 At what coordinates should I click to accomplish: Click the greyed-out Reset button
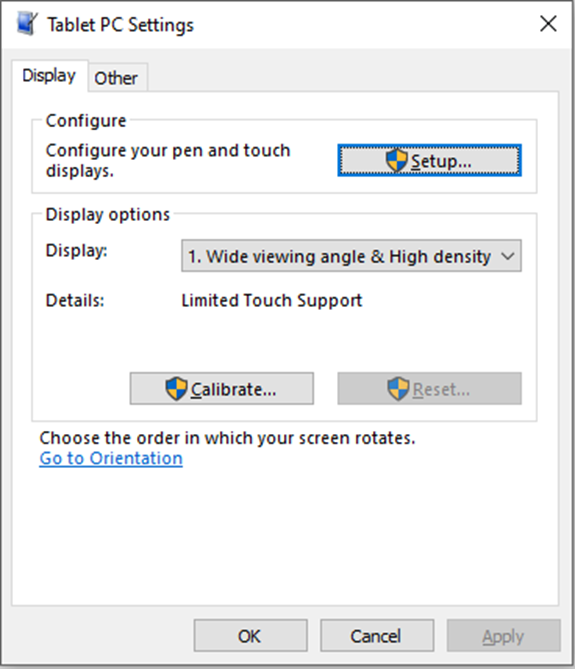430,389
